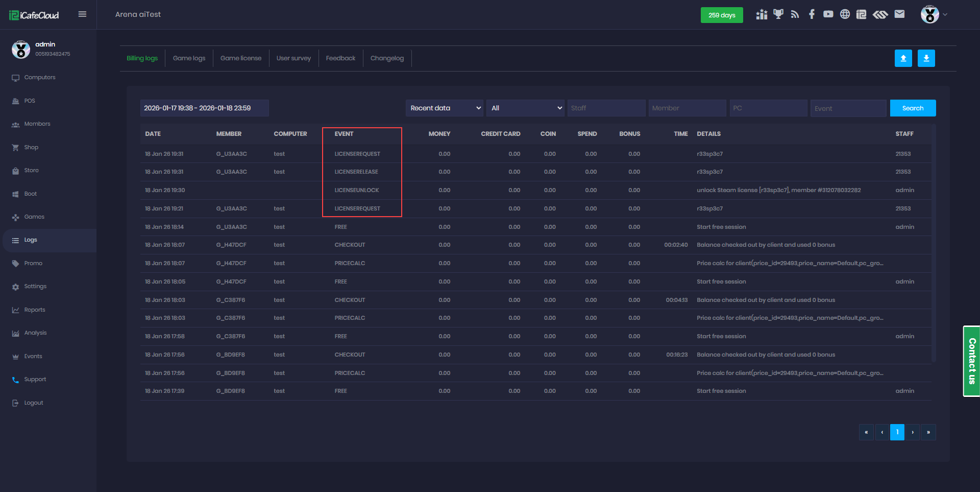The height and width of the screenshot is (492, 980).
Task: Click the Facebook icon
Action: tap(812, 14)
